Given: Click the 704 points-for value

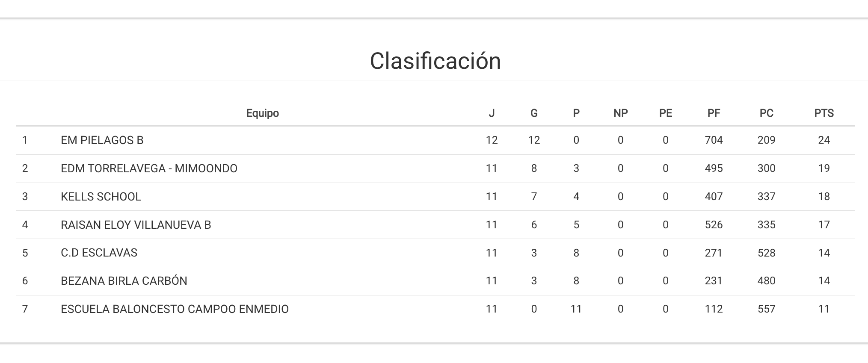Looking at the screenshot, I should pos(714,140).
